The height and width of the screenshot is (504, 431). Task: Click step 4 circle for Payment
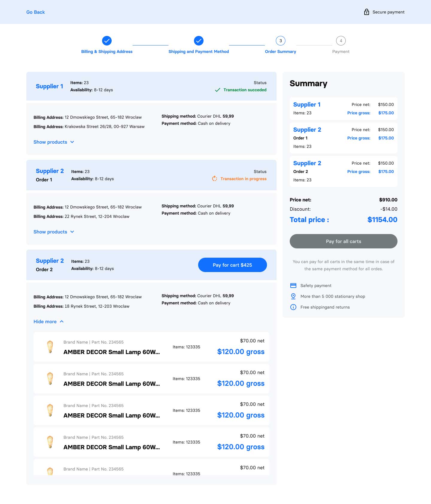point(341,41)
